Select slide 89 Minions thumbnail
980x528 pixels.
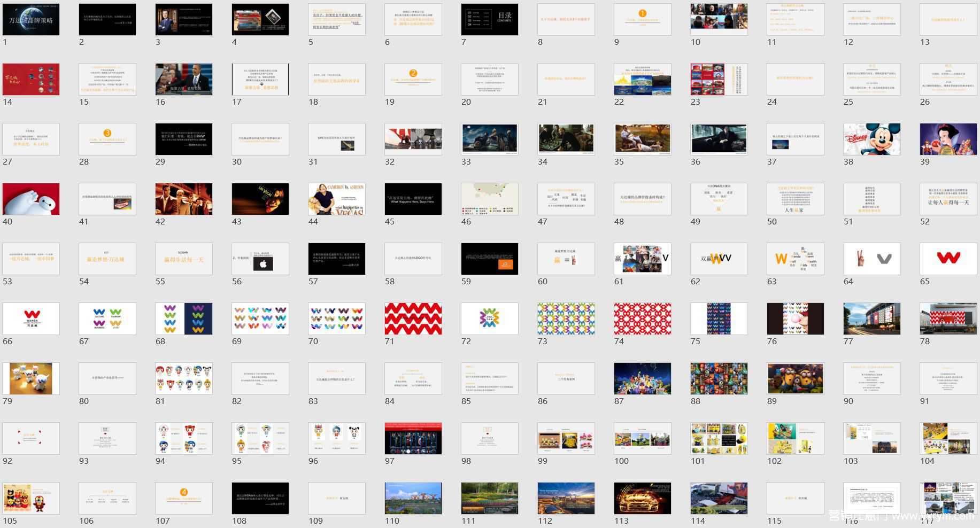tap(796, 379)
